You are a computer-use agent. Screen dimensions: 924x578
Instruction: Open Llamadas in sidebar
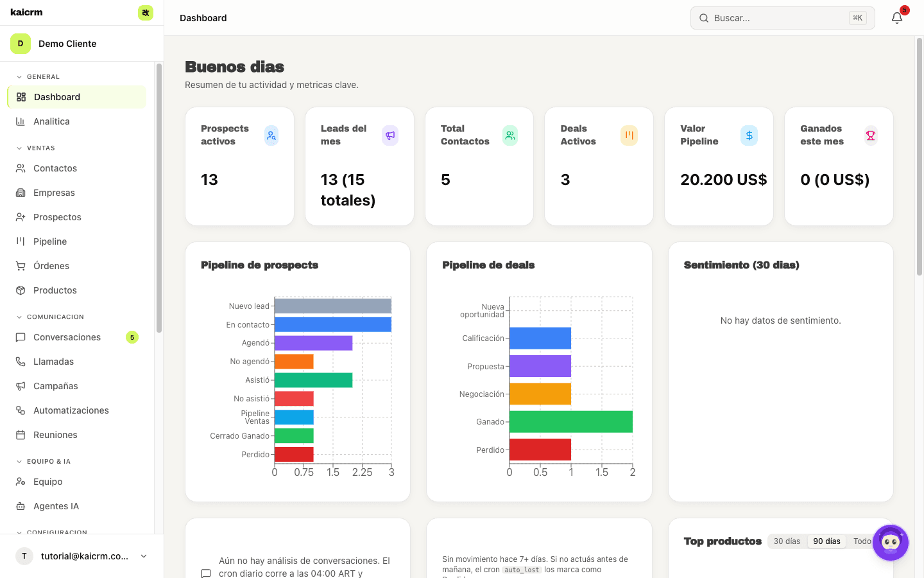[x=77, y=362]
